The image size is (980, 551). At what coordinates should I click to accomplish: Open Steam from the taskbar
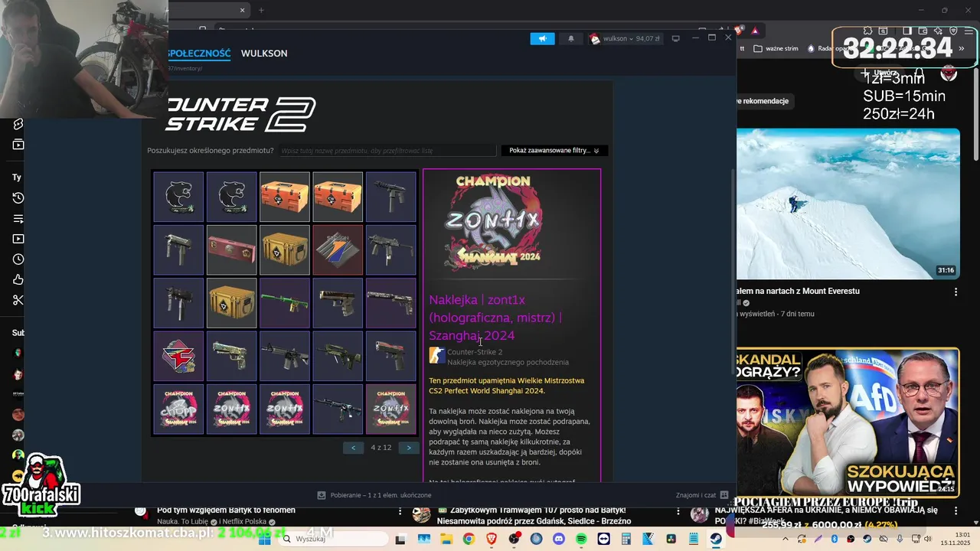click(x=716, y=540)
